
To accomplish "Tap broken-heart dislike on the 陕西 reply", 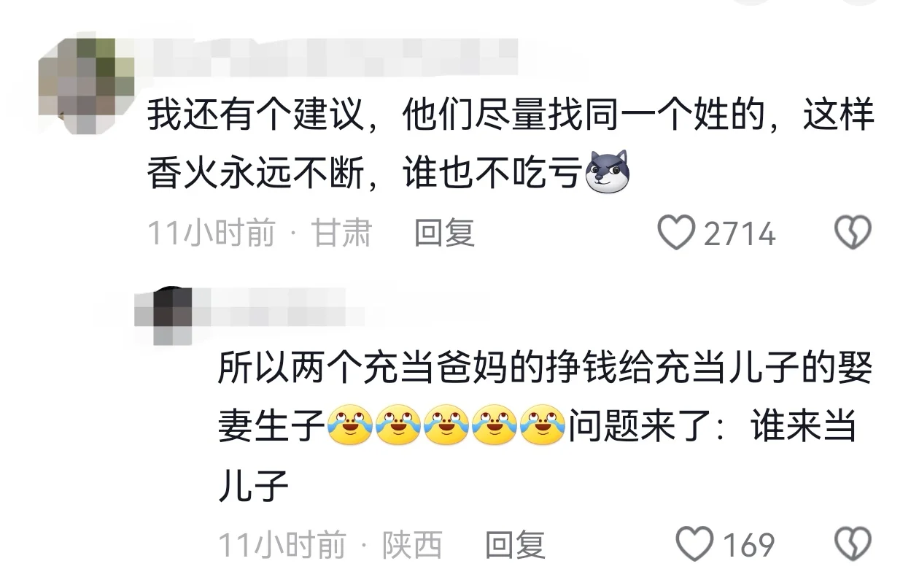I will coord(853,544).
